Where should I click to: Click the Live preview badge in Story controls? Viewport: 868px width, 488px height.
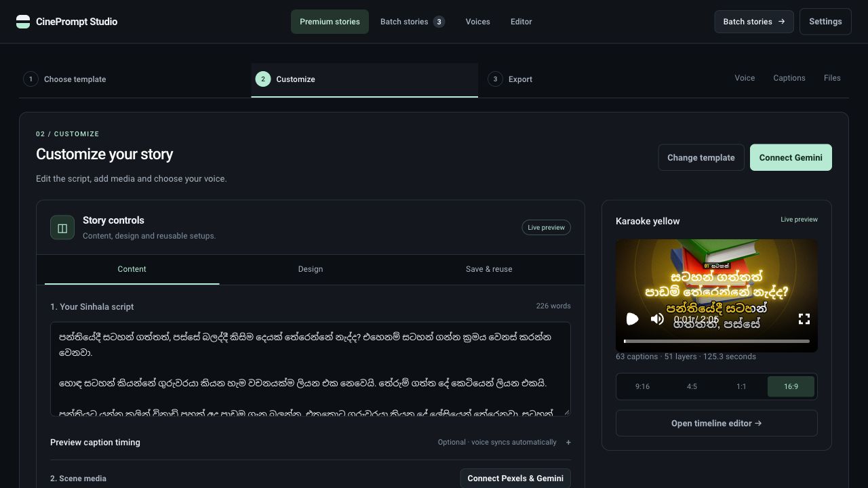coord(547,228)
